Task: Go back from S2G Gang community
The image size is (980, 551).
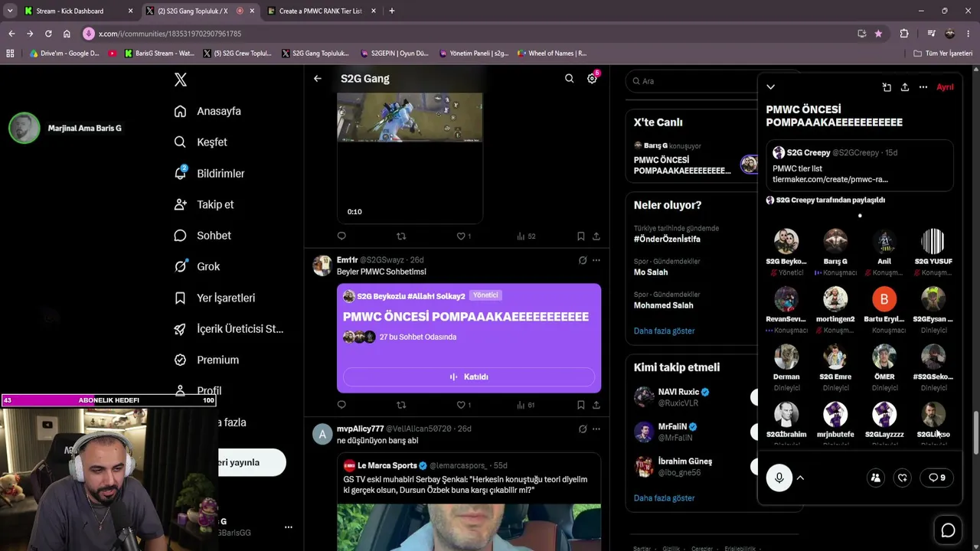Action: (x=318, y=78)
